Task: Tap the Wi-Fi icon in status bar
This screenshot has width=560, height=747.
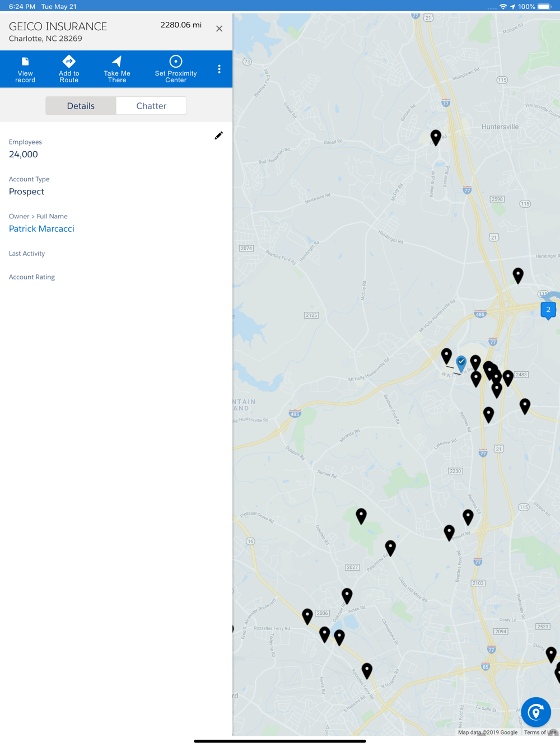Action: click(x=503, y=7)
